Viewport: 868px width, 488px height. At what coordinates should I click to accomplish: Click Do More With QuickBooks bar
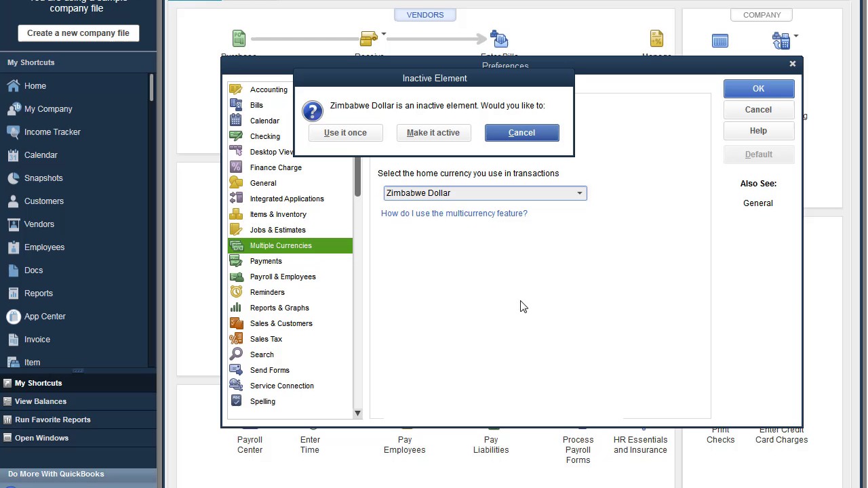pyautogui.click(x=78, y=474)
